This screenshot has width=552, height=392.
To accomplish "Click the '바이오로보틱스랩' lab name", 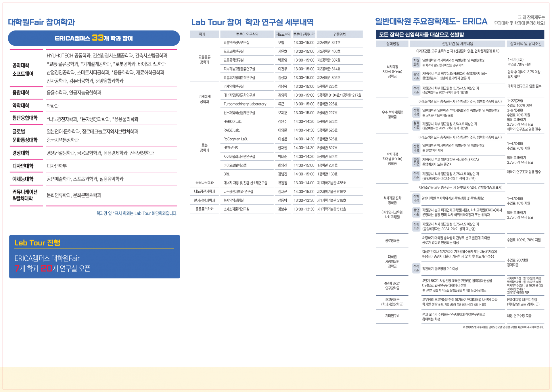I will click(x=235, y=165).
